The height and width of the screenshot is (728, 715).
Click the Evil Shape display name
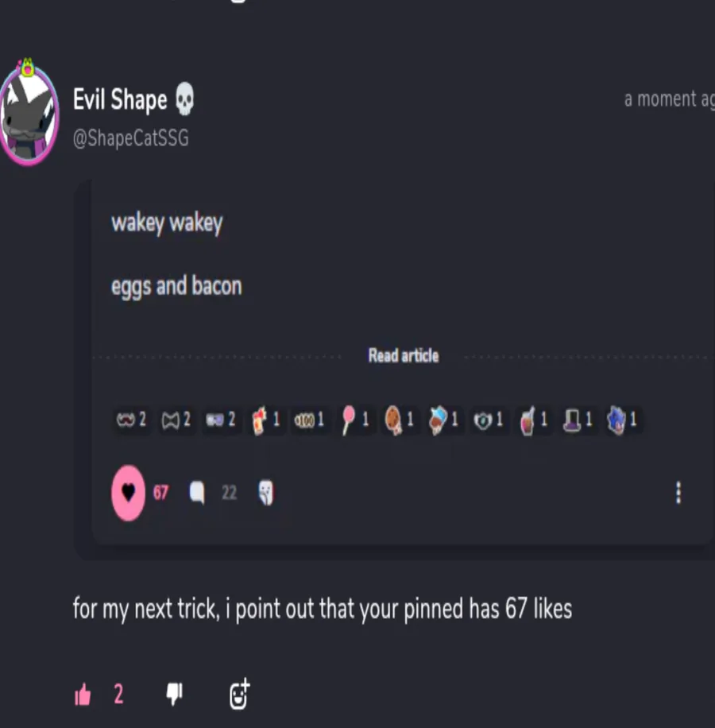click(120, 99)
